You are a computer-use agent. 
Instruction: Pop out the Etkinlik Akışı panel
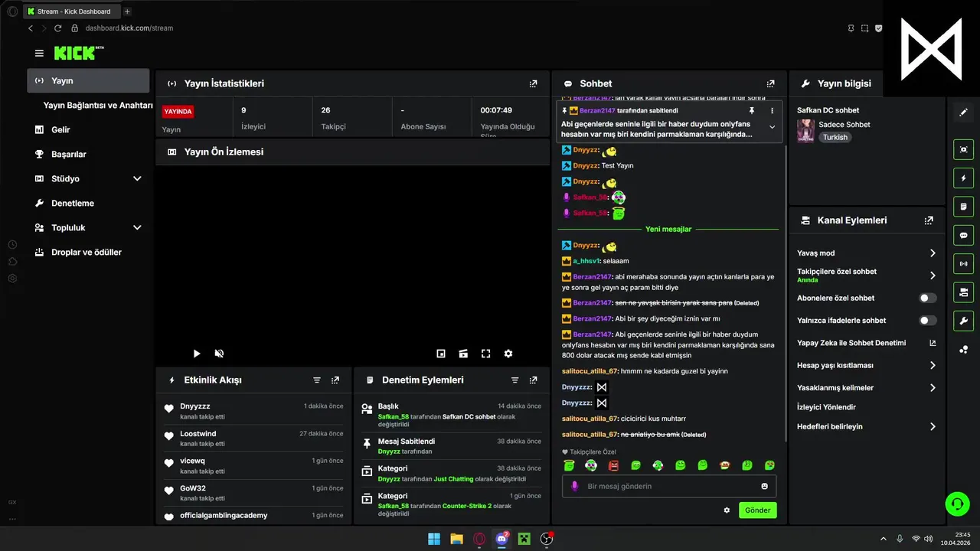(x=335, y=380)
